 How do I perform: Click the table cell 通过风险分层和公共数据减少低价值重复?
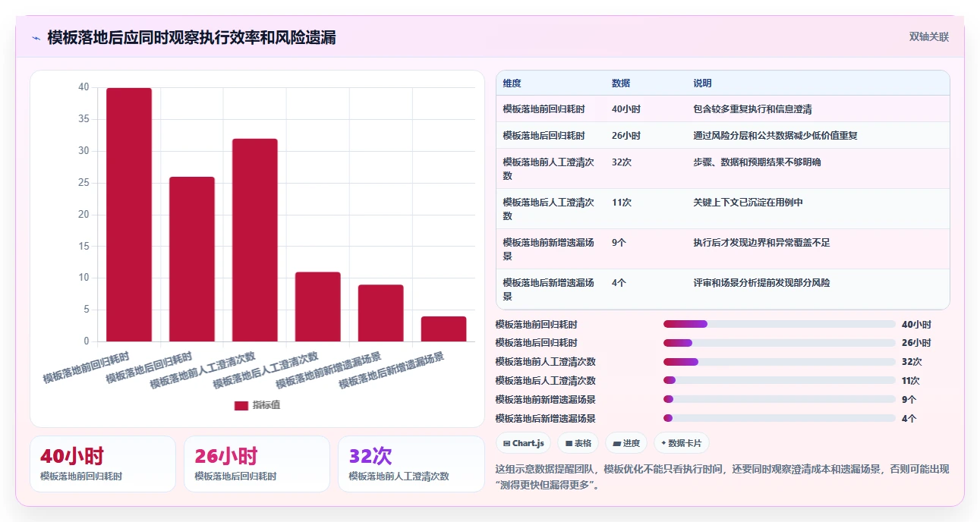click(775, 136)
